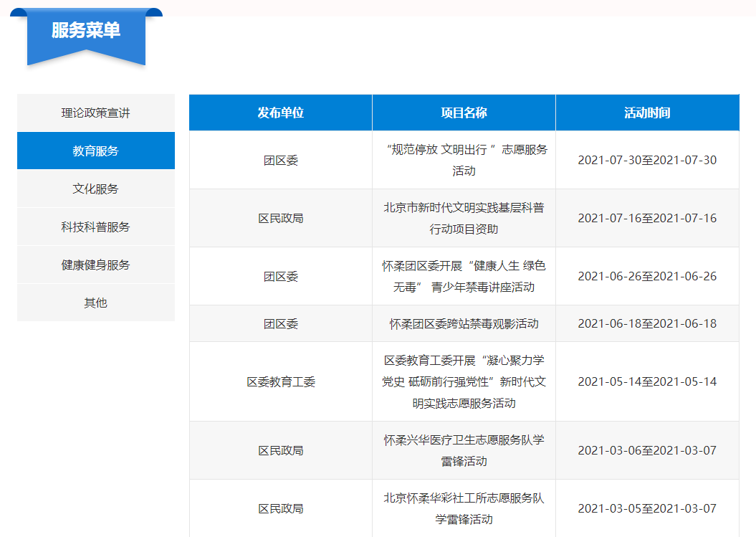Viewport: 756px width, 537px height.
Task: Open the 其他 menu item
Action: [95, 303]
